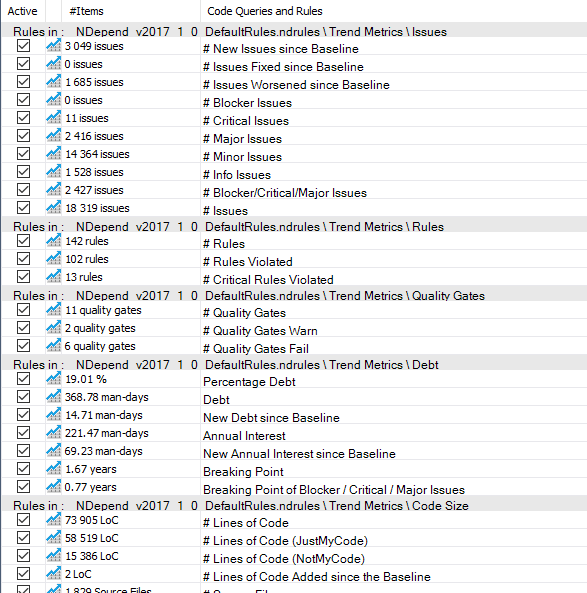
Task: Click trend icon next to 69.23 man-days
Action: [53, 451]
